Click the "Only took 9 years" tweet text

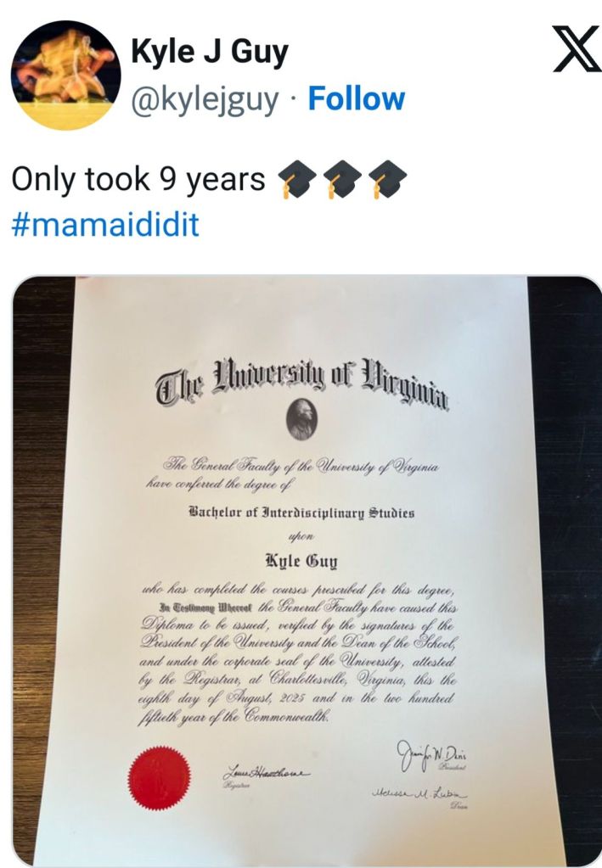pos(138,179)
